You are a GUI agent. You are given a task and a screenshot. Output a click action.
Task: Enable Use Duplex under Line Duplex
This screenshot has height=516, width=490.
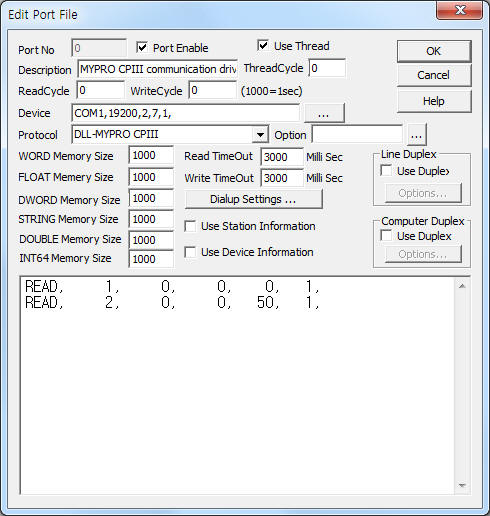click(x=386, y=171)
